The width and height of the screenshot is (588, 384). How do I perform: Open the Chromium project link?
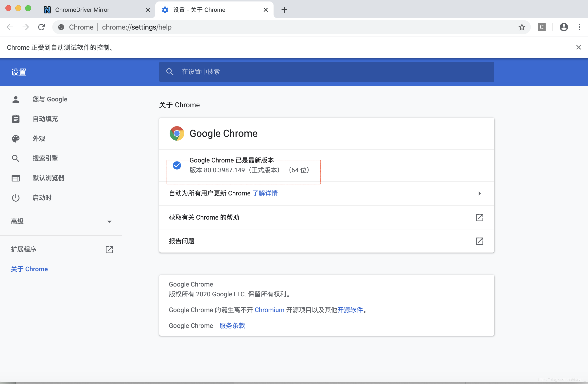269,310
